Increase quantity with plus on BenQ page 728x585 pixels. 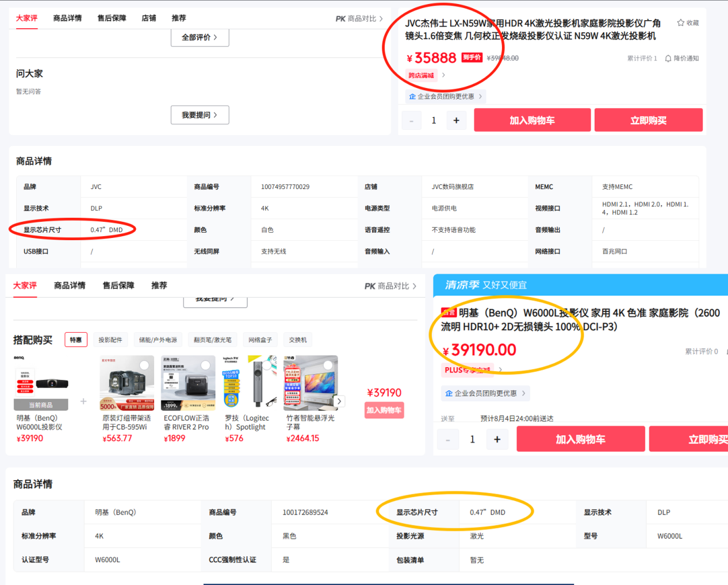pyautogui.click(x=497, y=440)
